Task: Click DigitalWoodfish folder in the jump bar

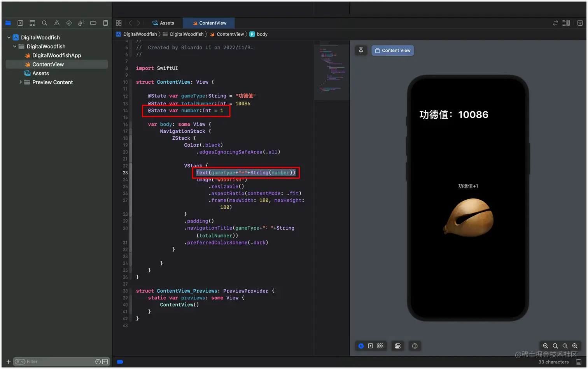Action: pyautogui.click(x=183, y=34)
